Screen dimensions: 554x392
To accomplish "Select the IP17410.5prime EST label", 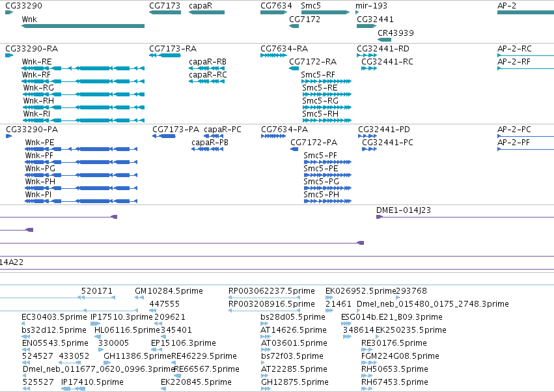I will (92, 382).
